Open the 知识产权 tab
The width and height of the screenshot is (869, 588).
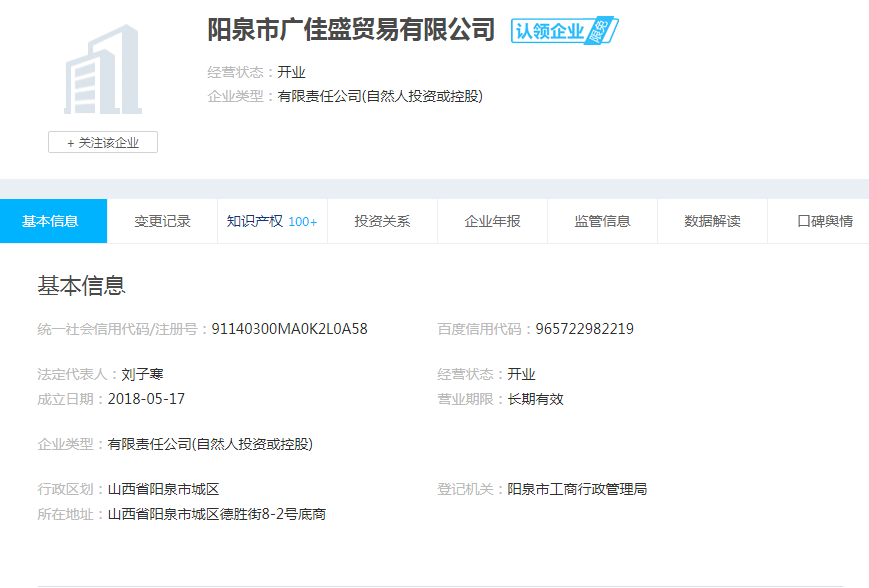(255, 221)
